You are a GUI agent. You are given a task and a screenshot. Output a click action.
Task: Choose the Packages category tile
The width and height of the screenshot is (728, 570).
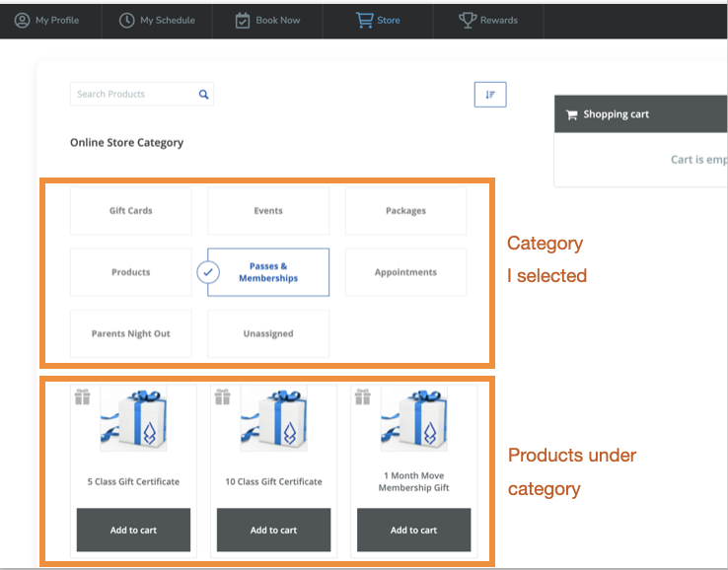(405, 211)
